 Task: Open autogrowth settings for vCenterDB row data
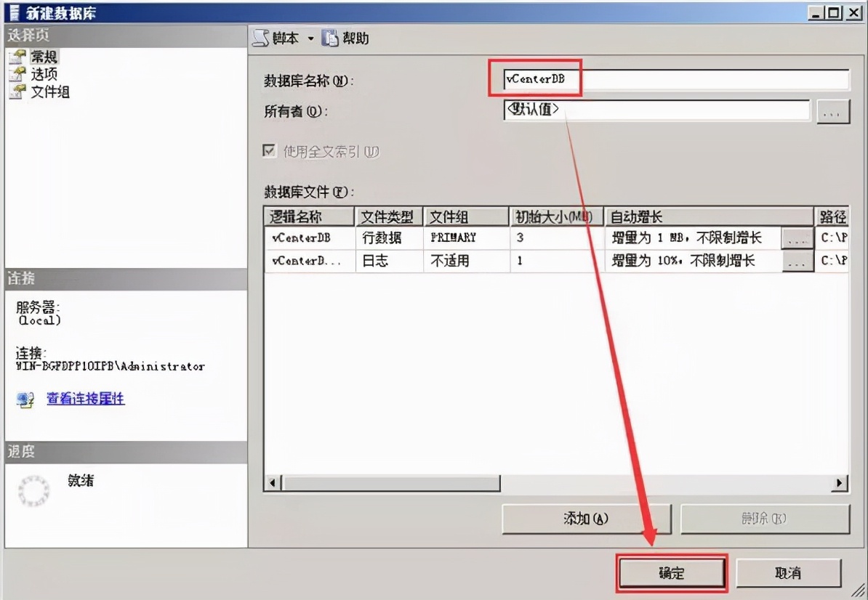click(x=797, y=238)
